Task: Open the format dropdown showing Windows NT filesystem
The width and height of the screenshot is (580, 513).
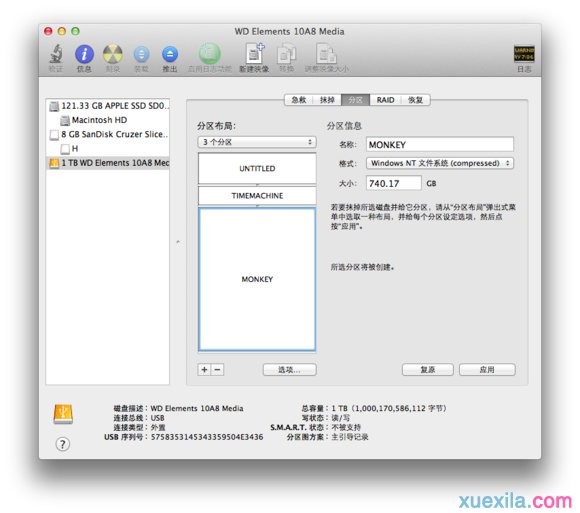Action: point(440,163)
